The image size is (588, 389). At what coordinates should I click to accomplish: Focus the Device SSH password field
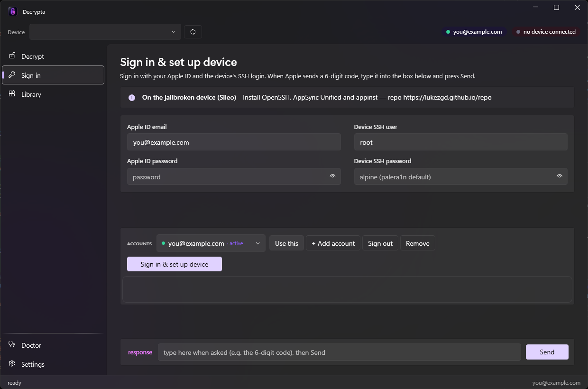pyautogui.click(x=461, y=176)
